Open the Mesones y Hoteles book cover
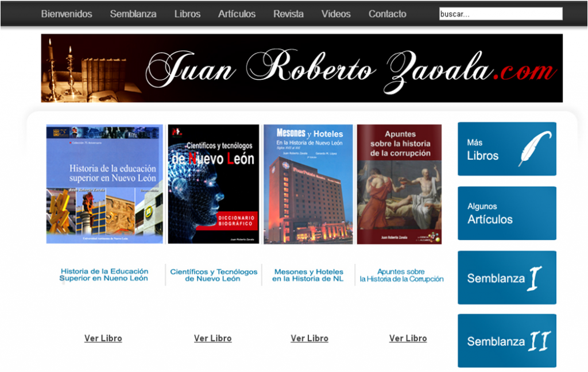Viewport: 588px width, 372px height. [x=308, y=184]
